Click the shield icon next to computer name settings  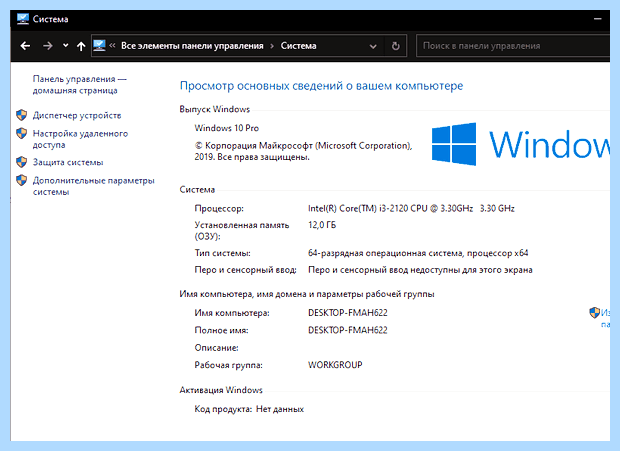pyautogui.click(x=594, y=313)
